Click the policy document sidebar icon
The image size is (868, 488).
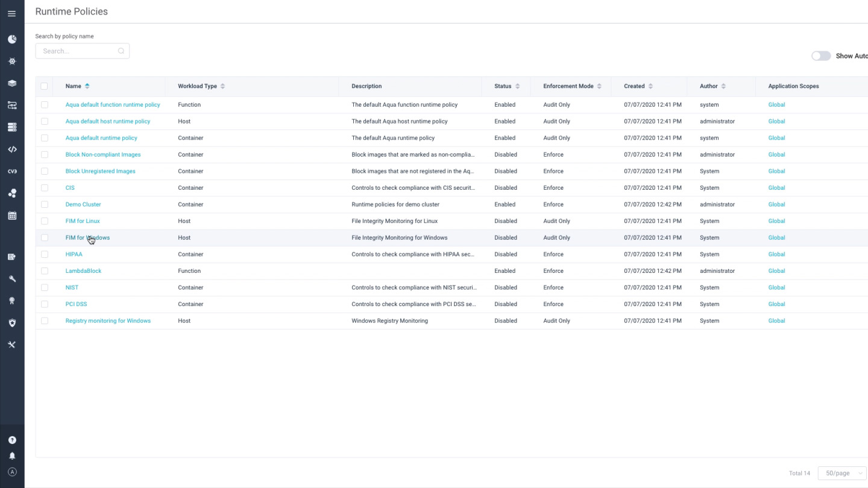(12, 257)
